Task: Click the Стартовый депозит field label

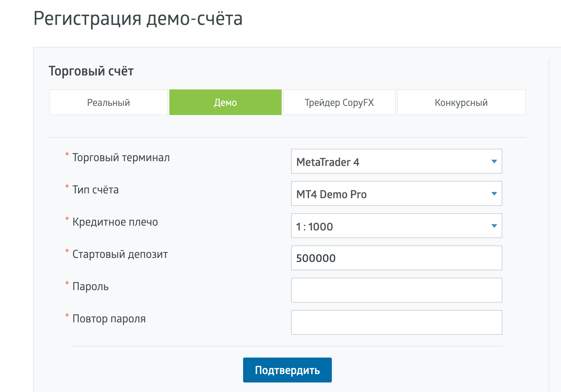Action: tap(120, 254)
